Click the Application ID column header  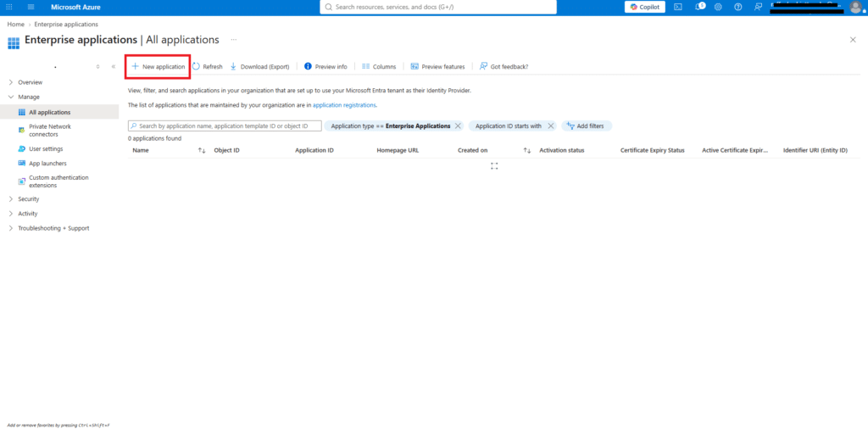[x=314, y=151]
